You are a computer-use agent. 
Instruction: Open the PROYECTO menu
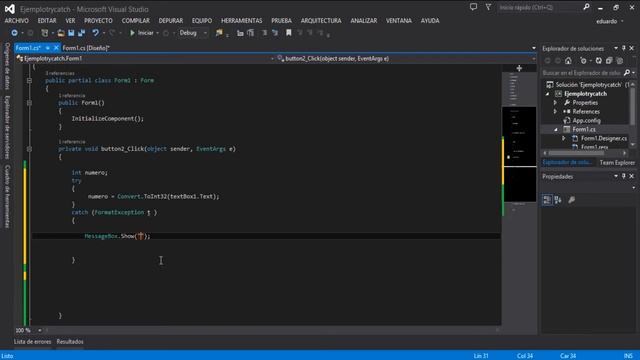98,20
